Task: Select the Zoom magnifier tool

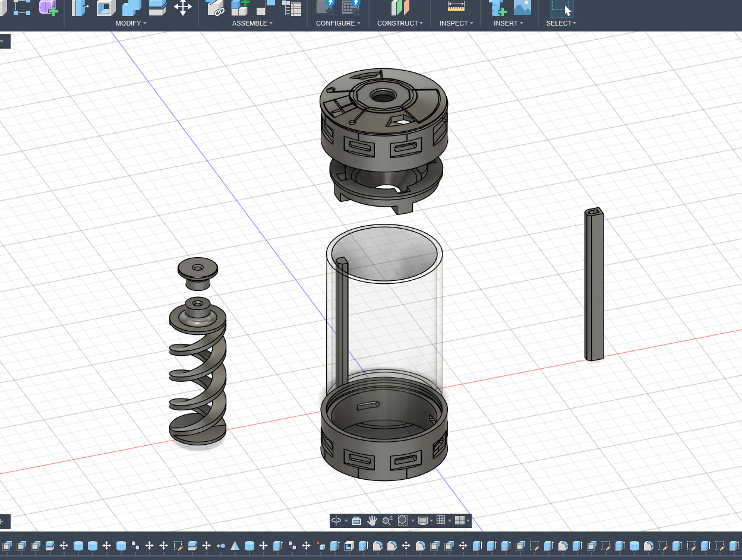Action: click(387, 521)
